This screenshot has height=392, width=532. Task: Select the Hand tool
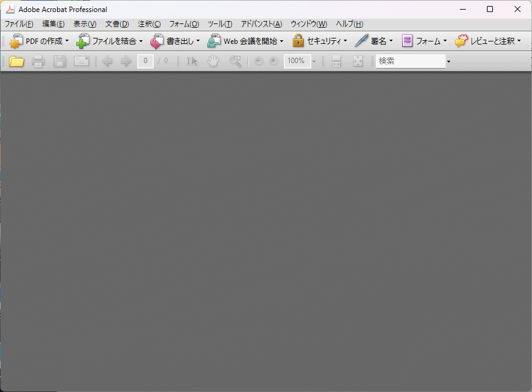tap(213, 61)
